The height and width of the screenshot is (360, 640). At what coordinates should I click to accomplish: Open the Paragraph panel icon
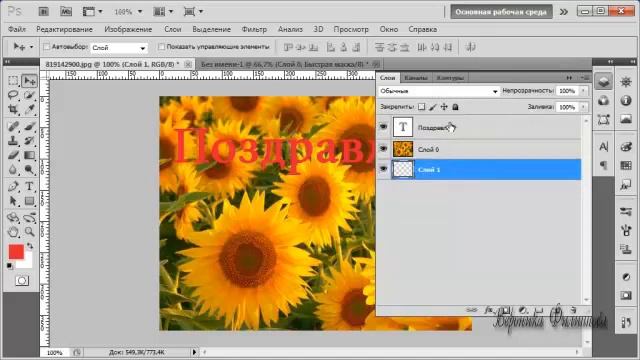coord(604,165)
